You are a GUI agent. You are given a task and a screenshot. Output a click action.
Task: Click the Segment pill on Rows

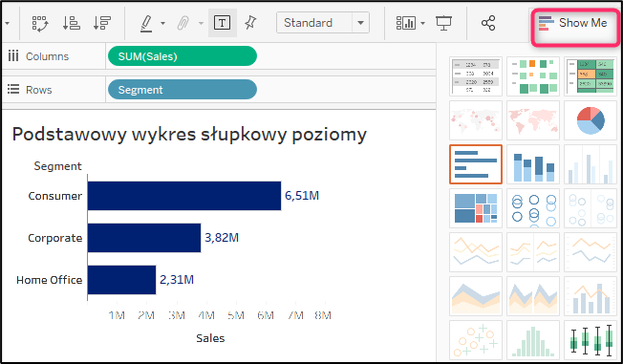183,90
